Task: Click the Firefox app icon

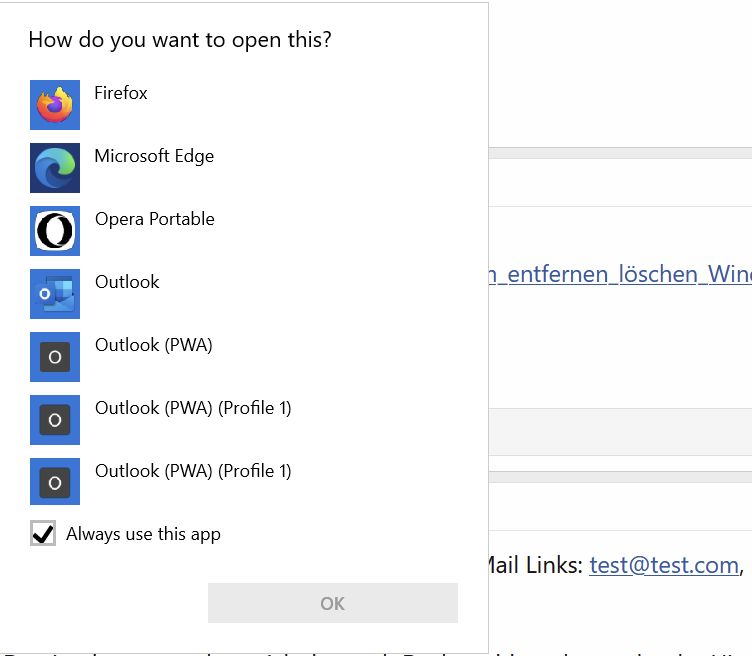Action: [x=55, y=105]
